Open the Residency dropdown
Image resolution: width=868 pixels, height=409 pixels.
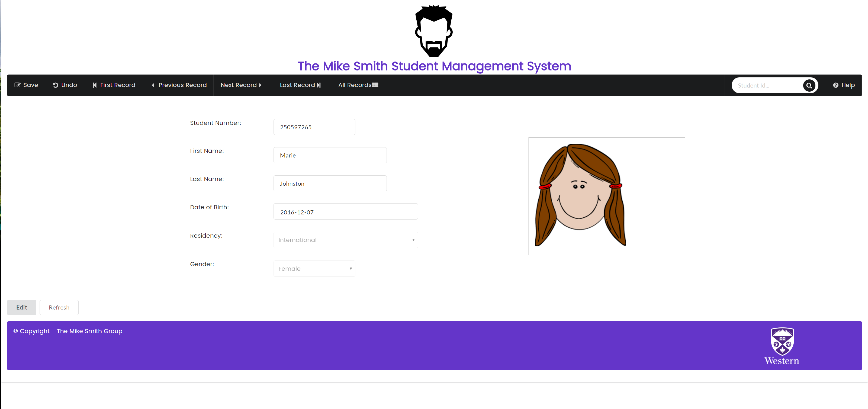point(345,240)
